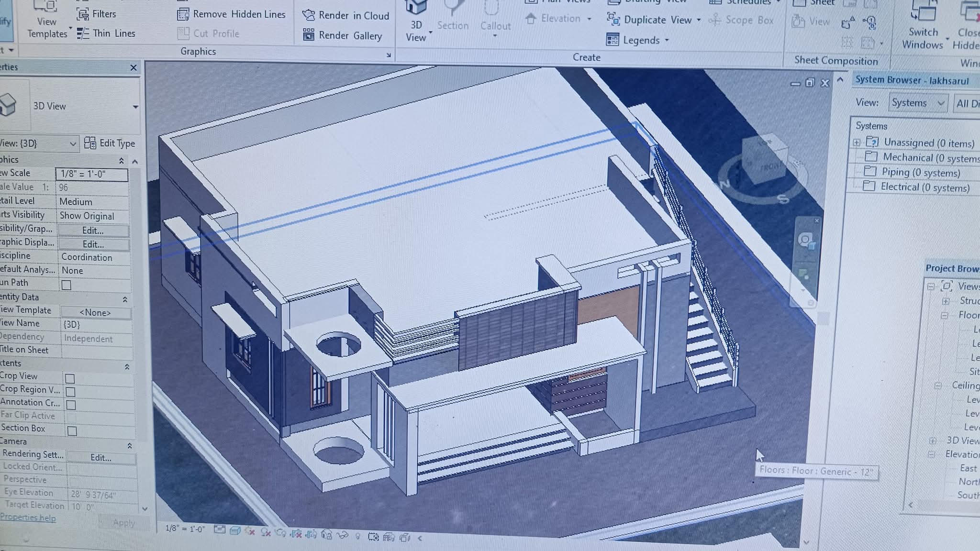Screen dimensions: 980x551
Task: Toggle Thin Lines display
Action: [106, 33]
